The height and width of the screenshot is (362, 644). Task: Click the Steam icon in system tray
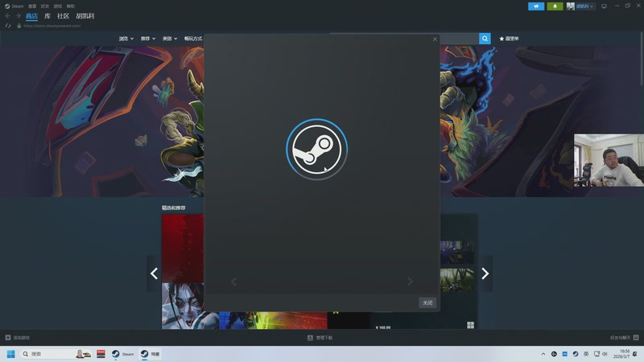coord(576,354)
